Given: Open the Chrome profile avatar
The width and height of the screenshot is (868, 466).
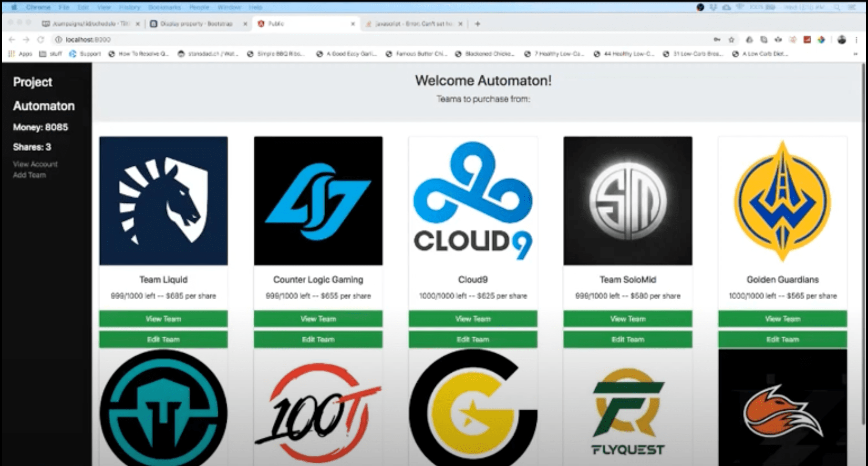Looking at the screenshot, I should [x=842, y=40].
